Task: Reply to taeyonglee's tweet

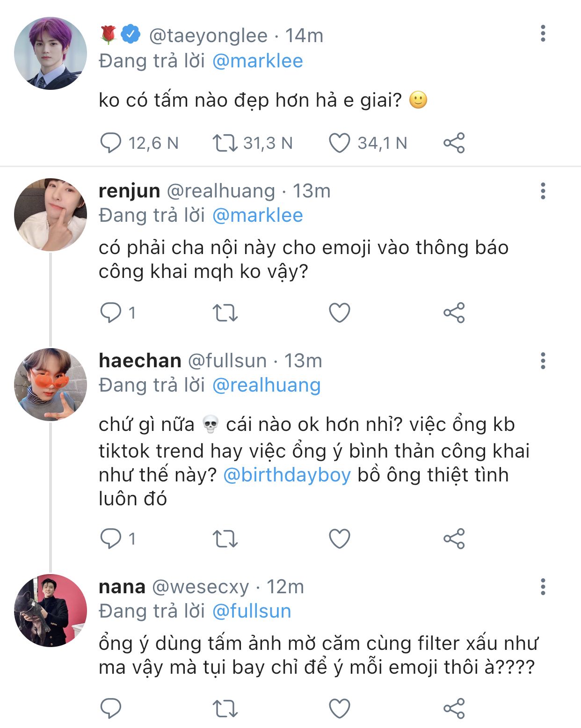Action: click(111, 143)
